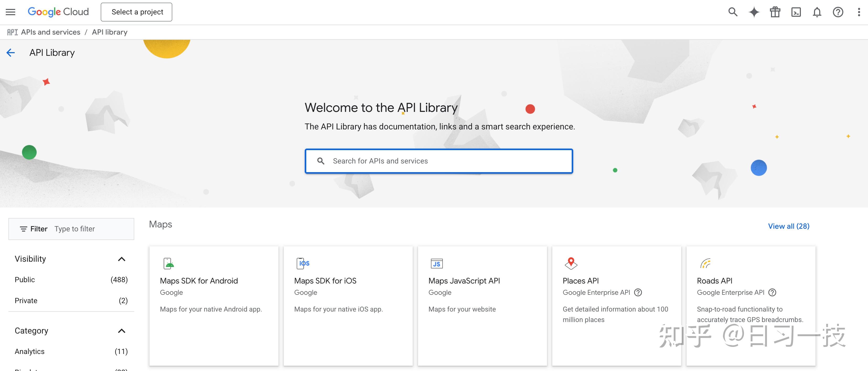Focus the Search for APIs field
Image resolution: width=868 pixels, height=371 pixels.
pyautogui.click(x=445, y=161)
